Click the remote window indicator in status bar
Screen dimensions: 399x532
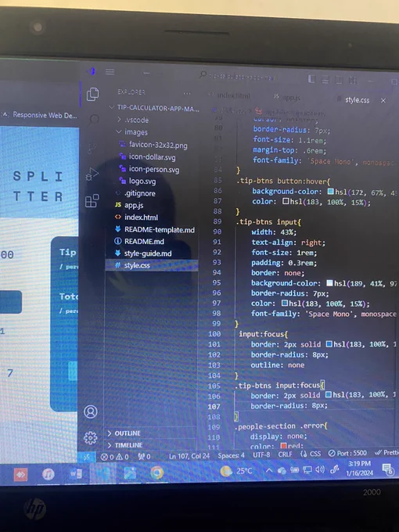(x=87, y=457)
